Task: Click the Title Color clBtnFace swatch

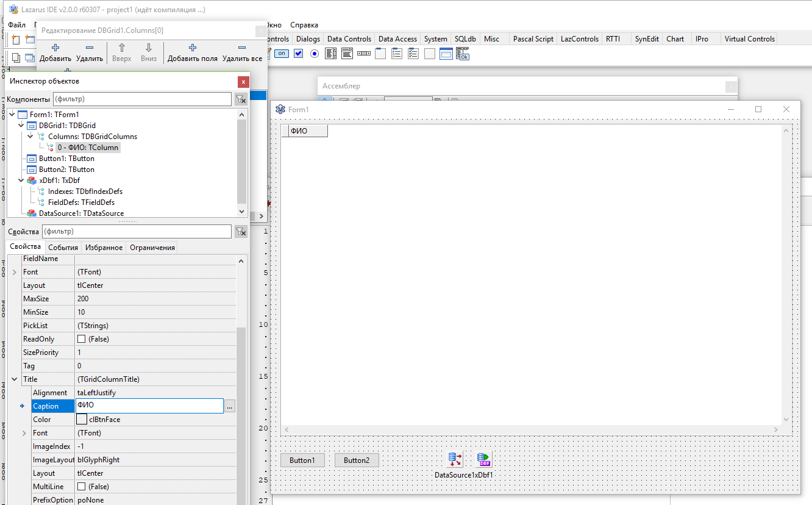Action: pos(82,420)
